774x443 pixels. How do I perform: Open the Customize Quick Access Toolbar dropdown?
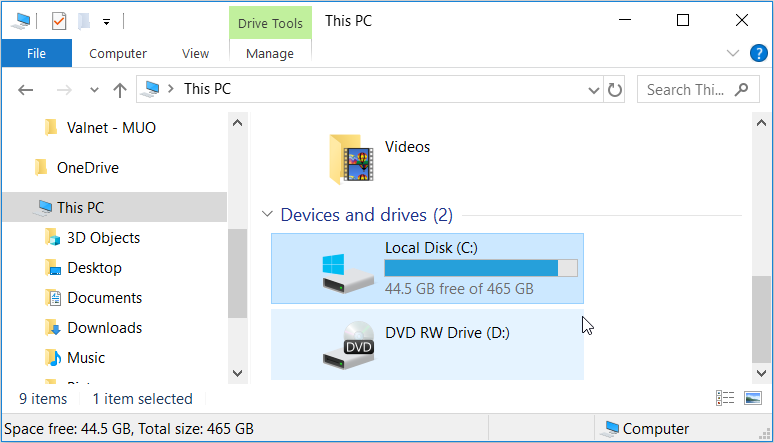coord(106,22)
